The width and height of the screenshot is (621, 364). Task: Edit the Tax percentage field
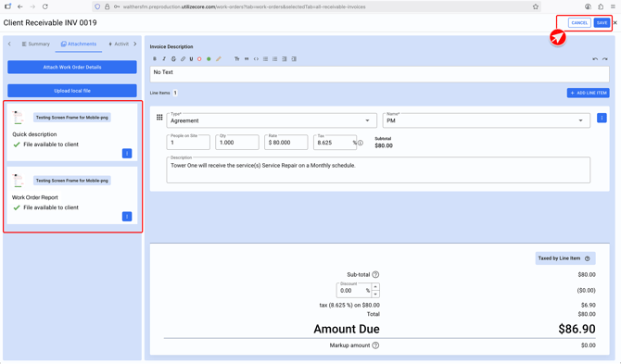(335, 142)
